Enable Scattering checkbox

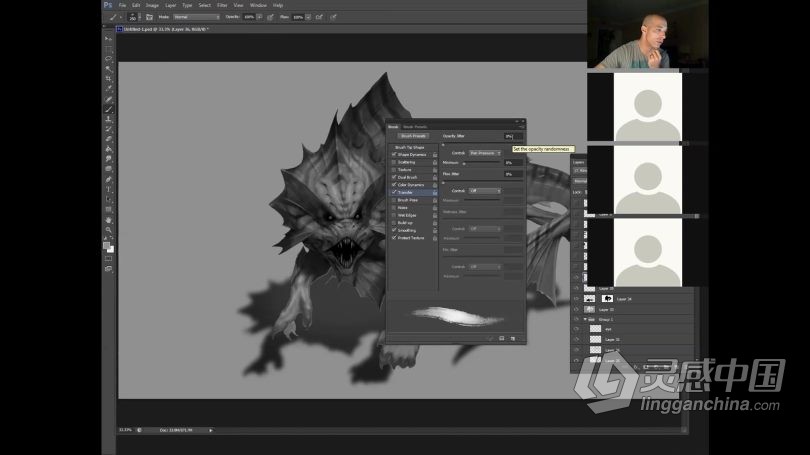(x=394, y=162)
